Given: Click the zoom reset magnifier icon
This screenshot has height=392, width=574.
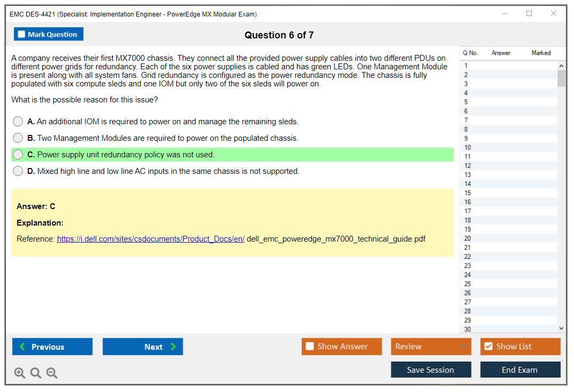Looking at the screenshot, I should pyautogui.click(x=36, y=373).
